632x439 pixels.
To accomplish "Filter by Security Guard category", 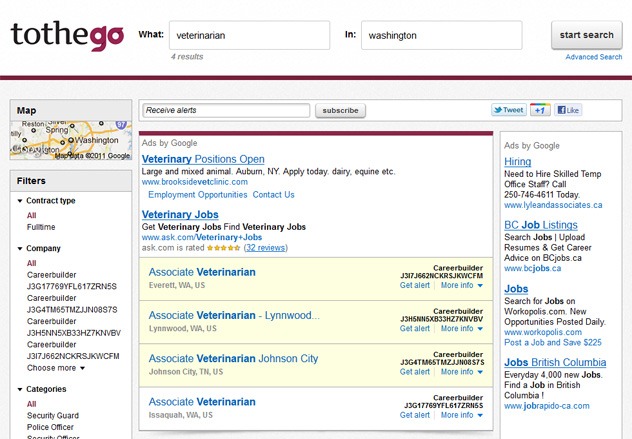I will 53,415.
